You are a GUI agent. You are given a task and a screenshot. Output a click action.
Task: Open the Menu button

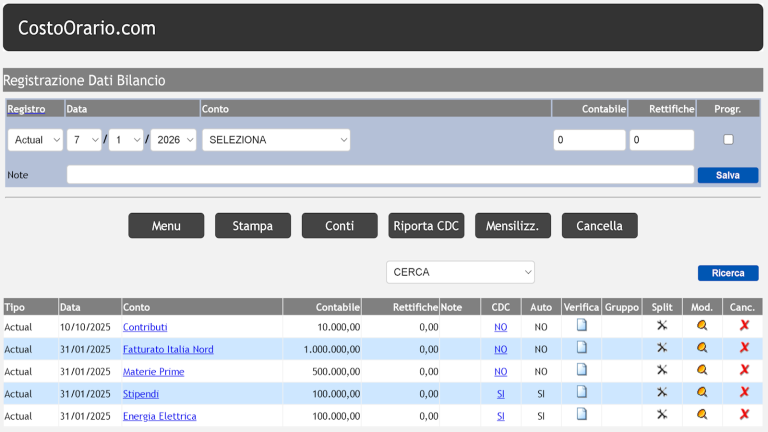(166, 226)
